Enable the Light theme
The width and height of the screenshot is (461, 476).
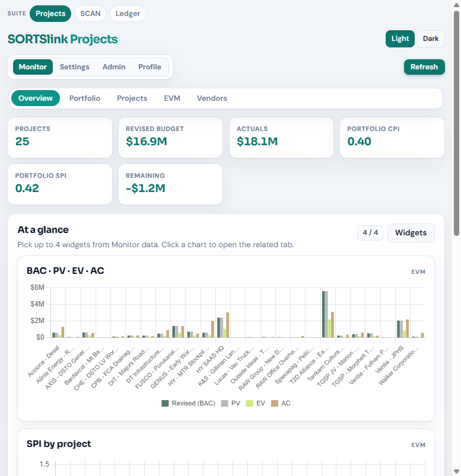(x=400, y=39)
